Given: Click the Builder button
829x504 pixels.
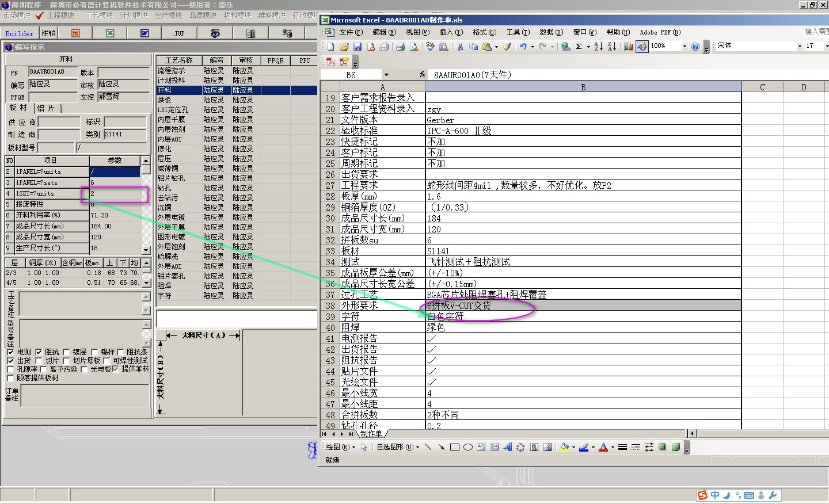Looking at the screenshot, I should coord(20,33).
